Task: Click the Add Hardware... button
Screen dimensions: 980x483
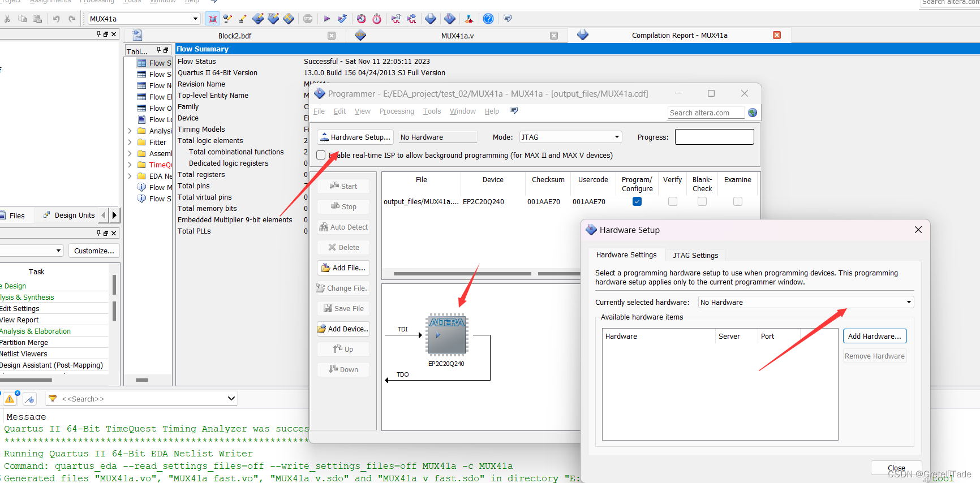Action: [875, 336]
